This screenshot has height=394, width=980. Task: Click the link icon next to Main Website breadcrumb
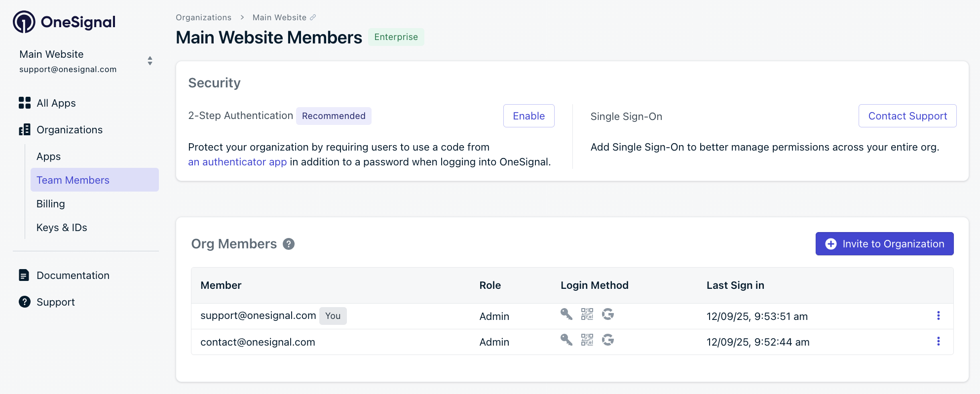313,17
